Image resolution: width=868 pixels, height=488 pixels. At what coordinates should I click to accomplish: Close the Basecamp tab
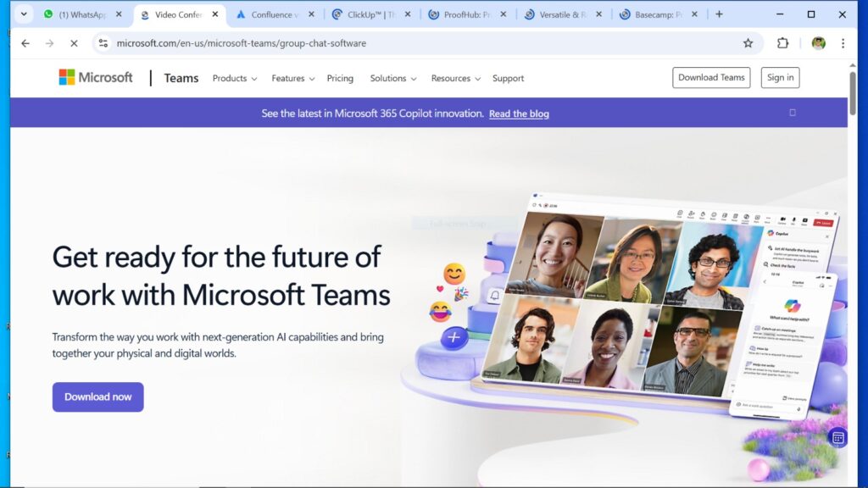(x=695, y=14)
